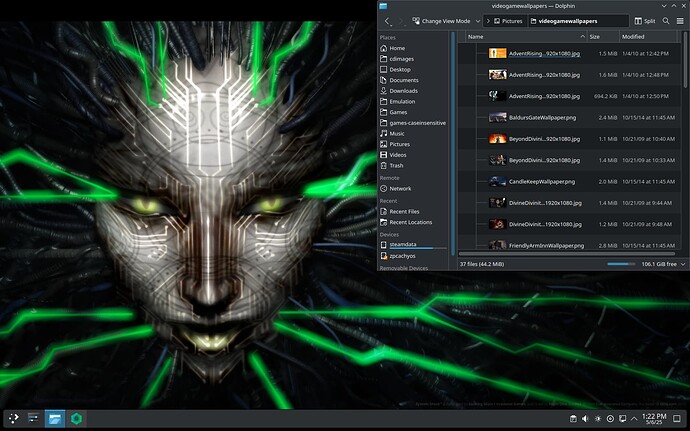
Task: Click thumbnail of AdventRising file at 12:50 PM
Action: 498,96
